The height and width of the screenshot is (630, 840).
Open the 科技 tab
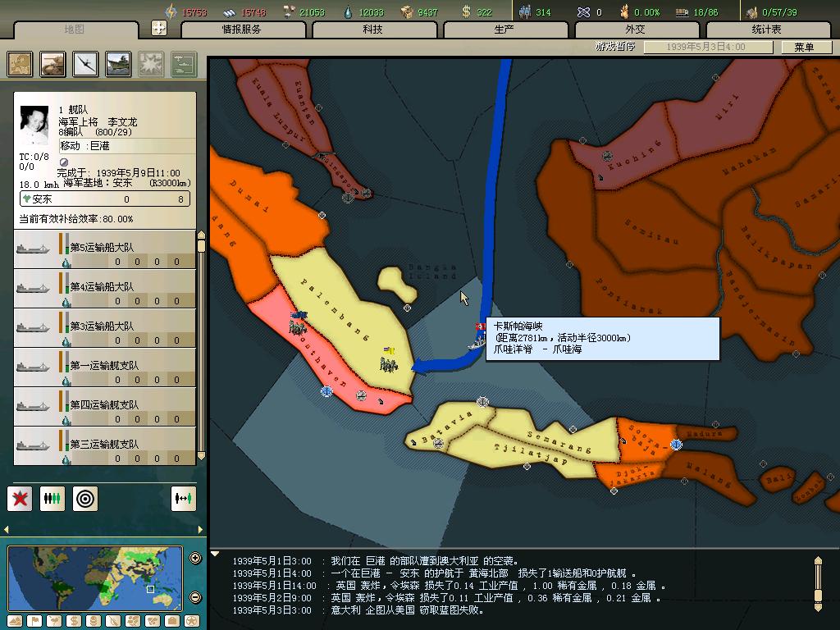coord(373,30)
